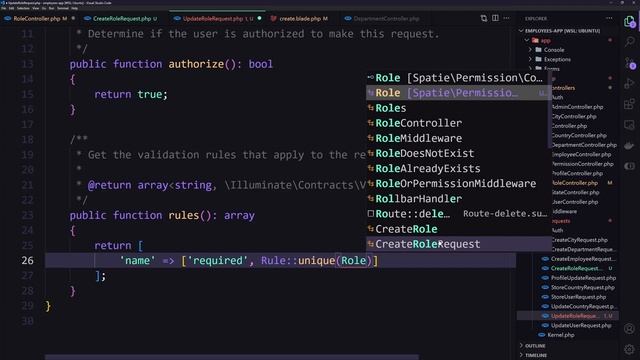Open the Selection menu
The image size is (640, 360).
point(23,8)
